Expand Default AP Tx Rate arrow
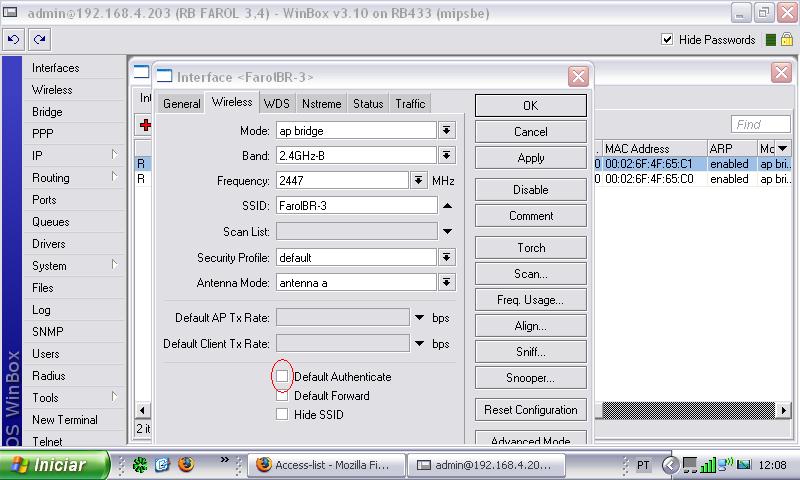800x480 pixels. pos(419,318)
